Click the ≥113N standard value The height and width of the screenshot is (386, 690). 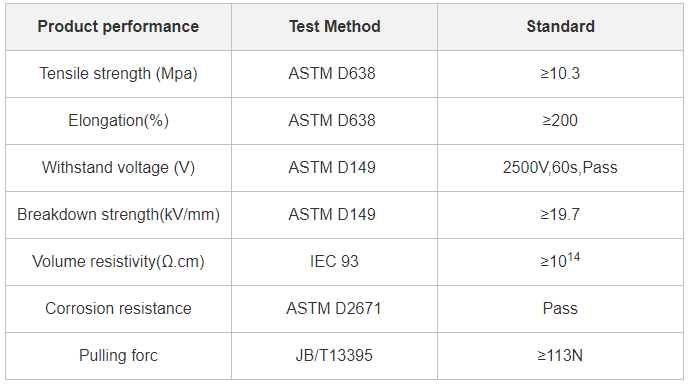click(x=560, y=356)
